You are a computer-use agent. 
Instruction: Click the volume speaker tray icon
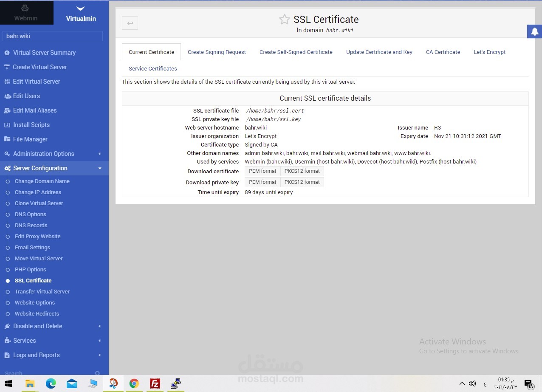pos(472,384)
